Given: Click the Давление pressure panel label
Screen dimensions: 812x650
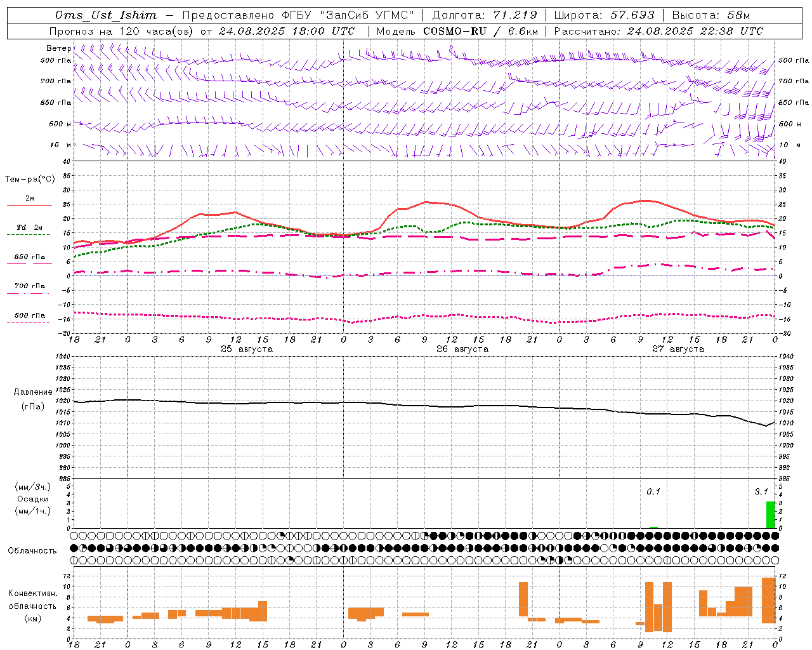Looking at the screenshot, I should [33, 392].
